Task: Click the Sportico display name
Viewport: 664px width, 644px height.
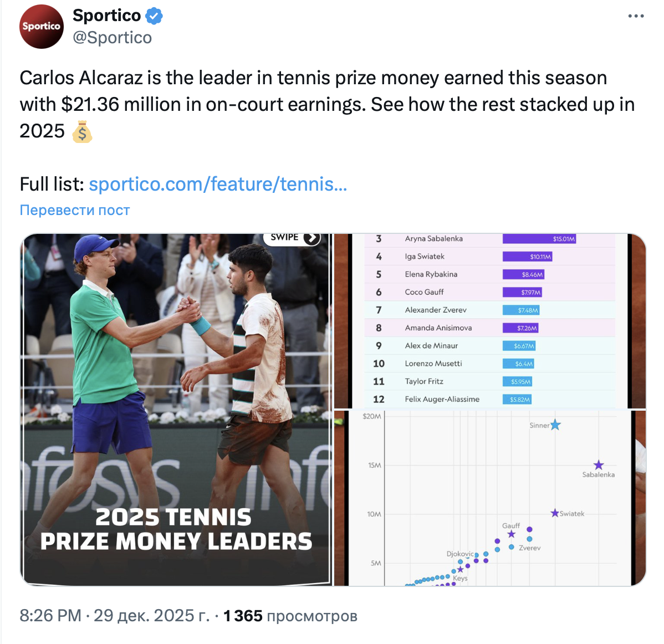Action: pos(106,16)
